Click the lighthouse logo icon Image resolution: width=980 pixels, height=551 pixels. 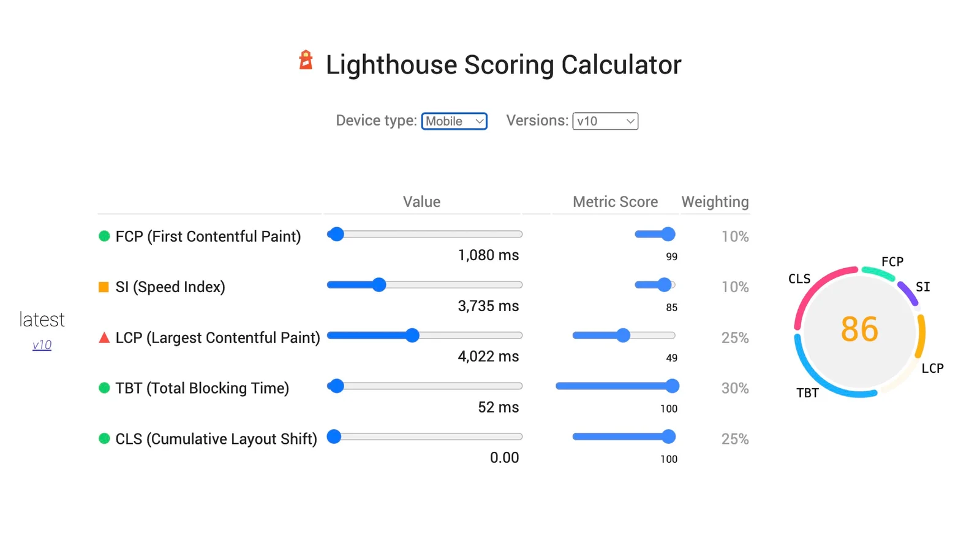(305, 61)
